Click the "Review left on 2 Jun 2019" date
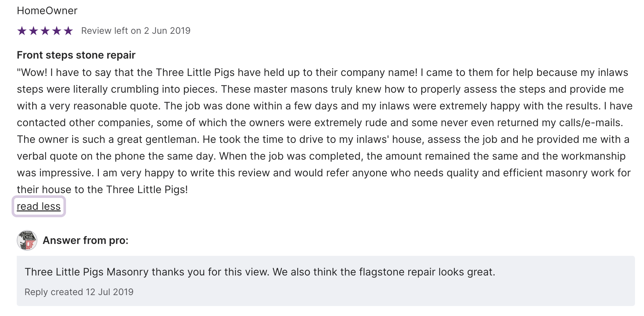 click(x=136, y=31)
